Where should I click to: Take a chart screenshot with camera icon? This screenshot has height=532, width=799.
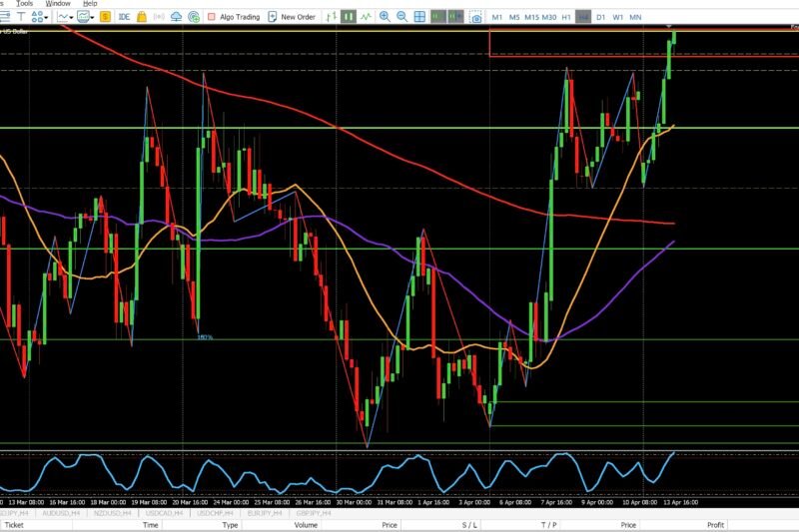476,17
